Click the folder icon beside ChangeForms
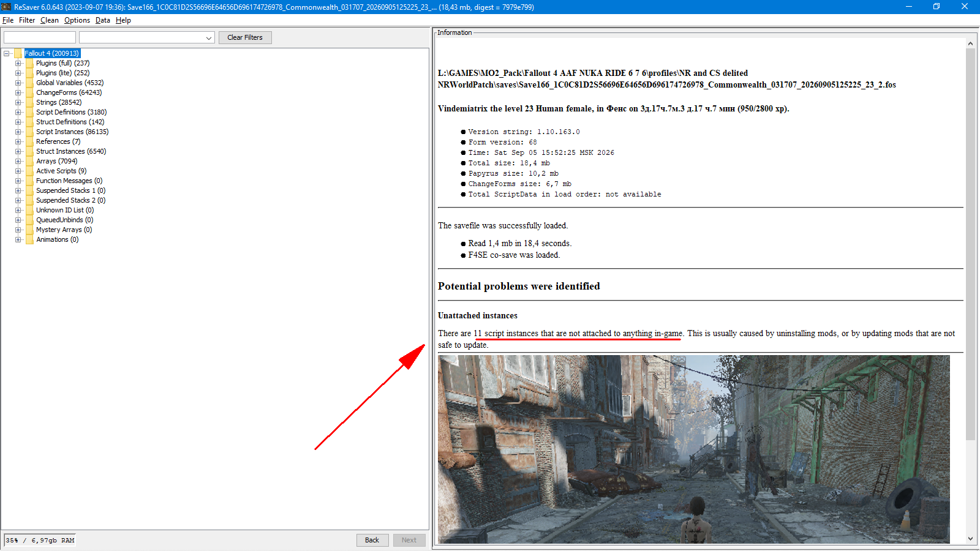Screen dimensions: 980x551 click(x=29, y=92)
